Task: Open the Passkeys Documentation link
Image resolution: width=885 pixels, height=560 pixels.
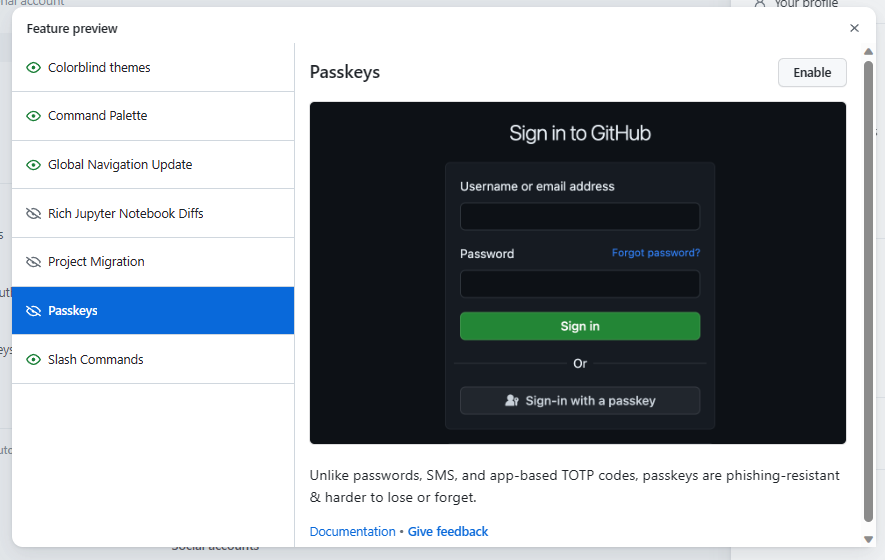Action: coord(352,532)
